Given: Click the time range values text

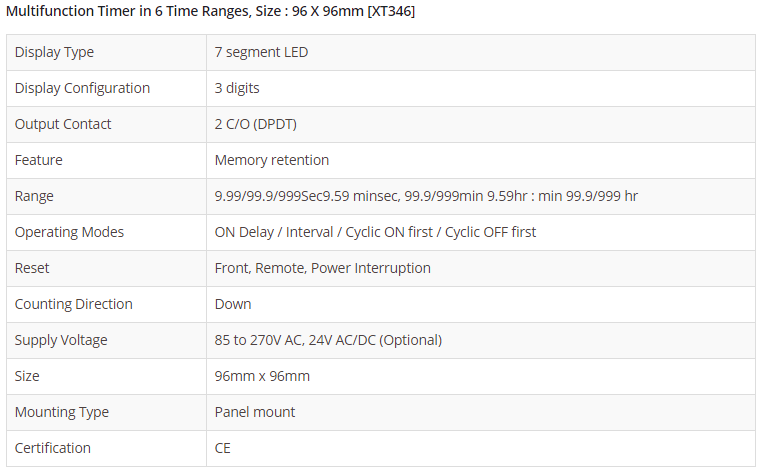Looking at the screenshot, I should point(426,196).
